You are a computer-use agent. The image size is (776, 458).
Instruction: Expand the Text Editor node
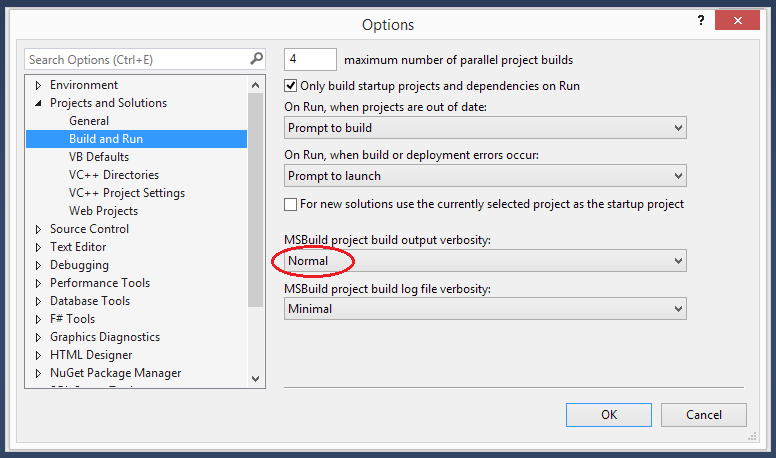pyautogui.click(x=38, y=247)
